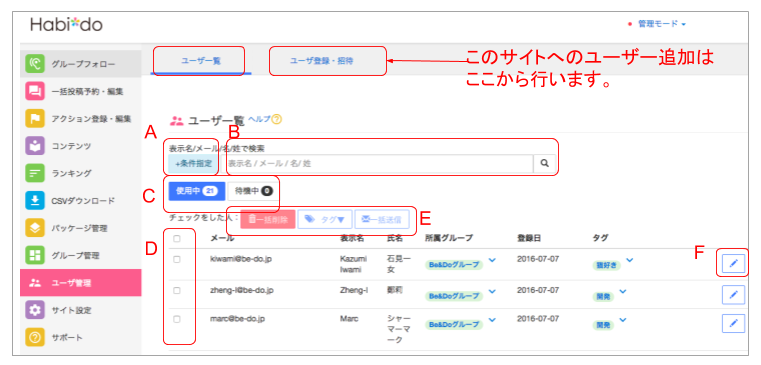Viewport: 761px width, 365px height.
Task: Open ランキング menu item
Action: click(81, 173)
